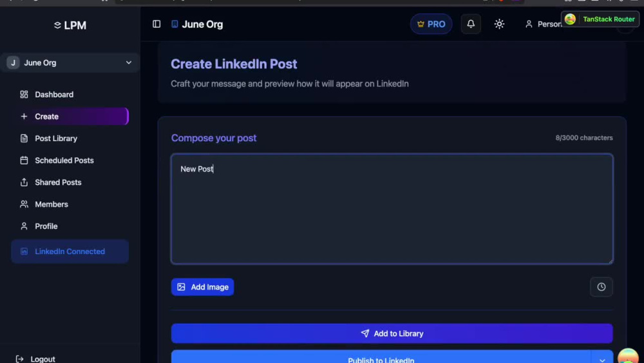The height and width of the screenshot is (363, 644).
Task: Click the Create LinkedIn Post heading
Action: [234, 64]
